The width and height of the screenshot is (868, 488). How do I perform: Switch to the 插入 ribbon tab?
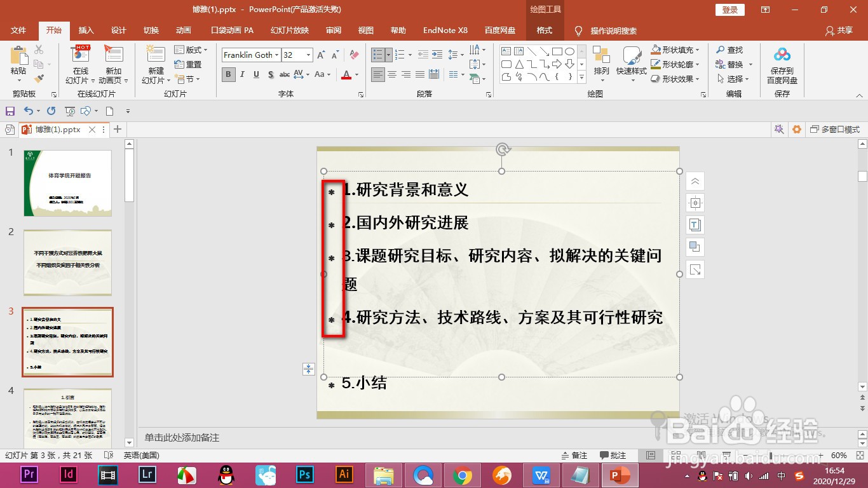[x=86, y=30]
